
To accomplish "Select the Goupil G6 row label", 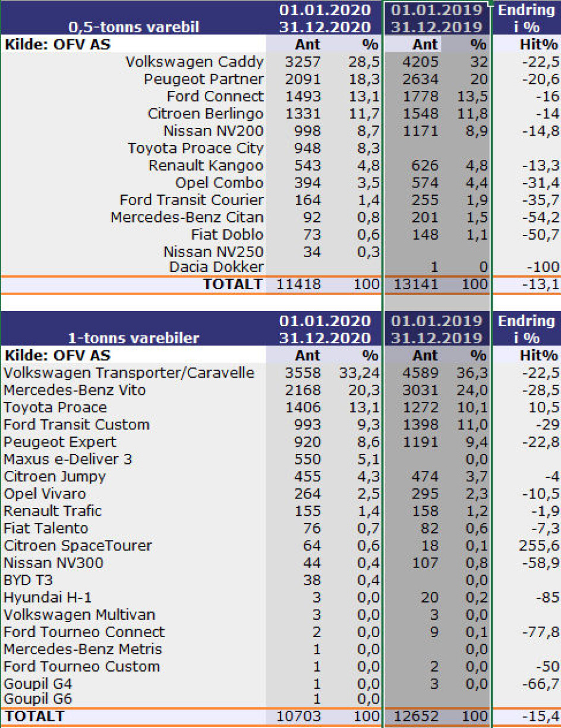I will click(37, 699).
